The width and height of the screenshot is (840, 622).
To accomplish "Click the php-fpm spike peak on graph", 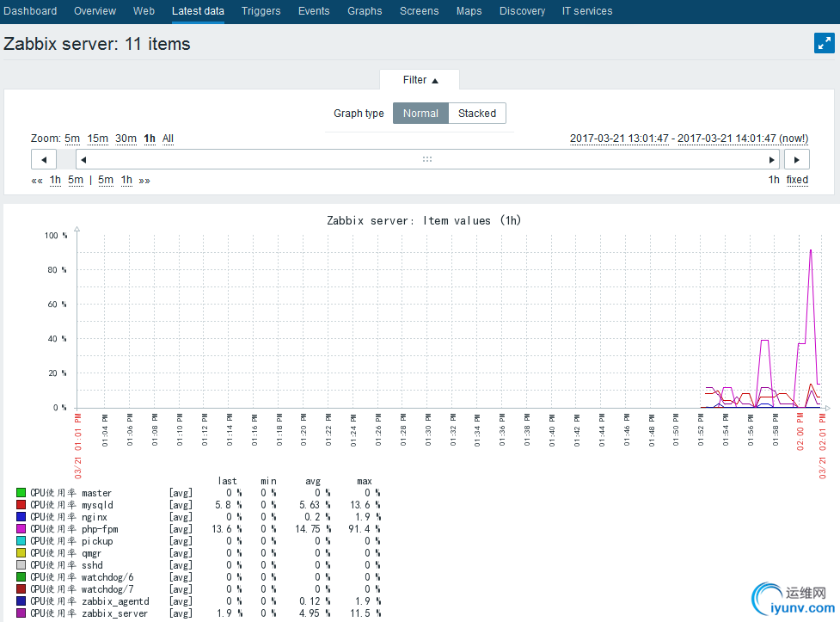I will tap(811, 250).
